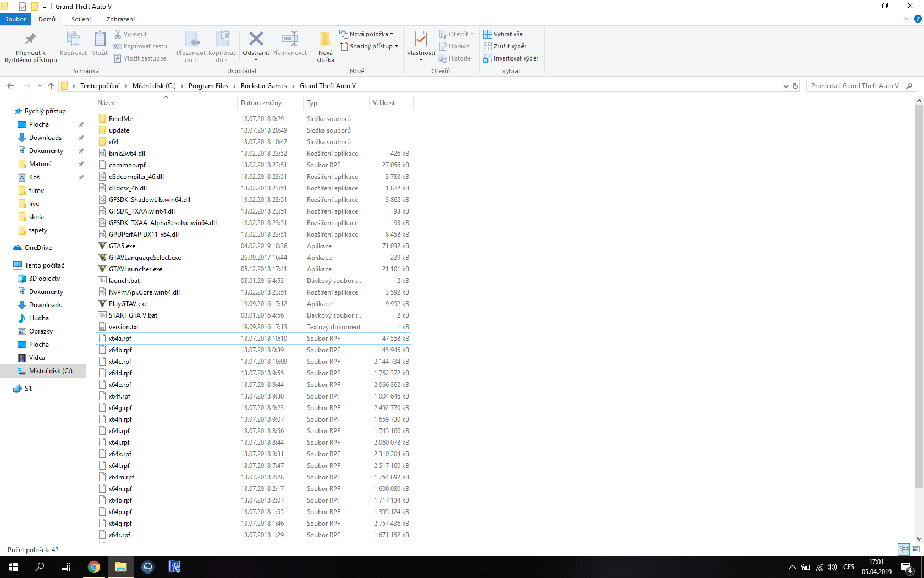Click Invertovat výběr
This screenshot has height=578, width=924.
pos(511,58)
